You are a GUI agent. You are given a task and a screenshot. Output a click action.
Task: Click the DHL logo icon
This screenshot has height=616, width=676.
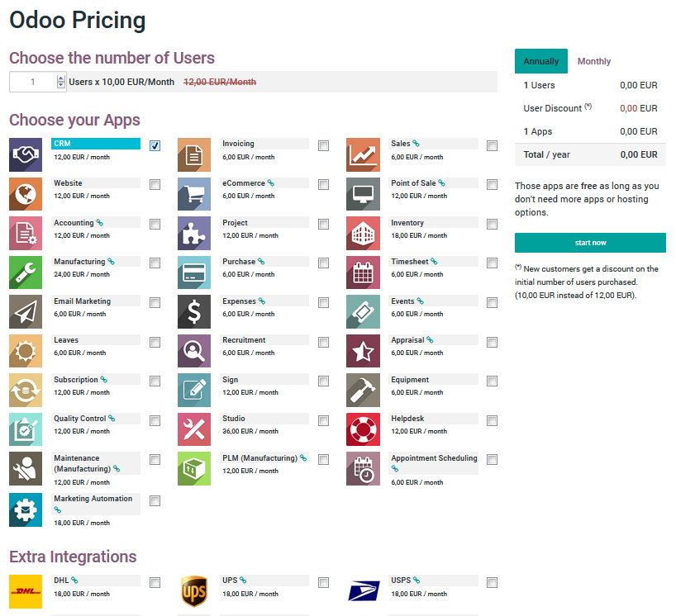(x=26, y=591)
